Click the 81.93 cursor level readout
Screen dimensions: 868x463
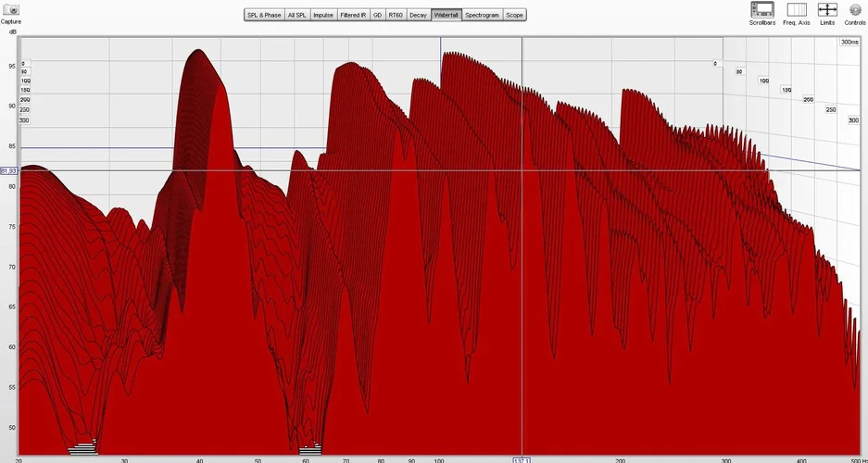click(9, 171)
